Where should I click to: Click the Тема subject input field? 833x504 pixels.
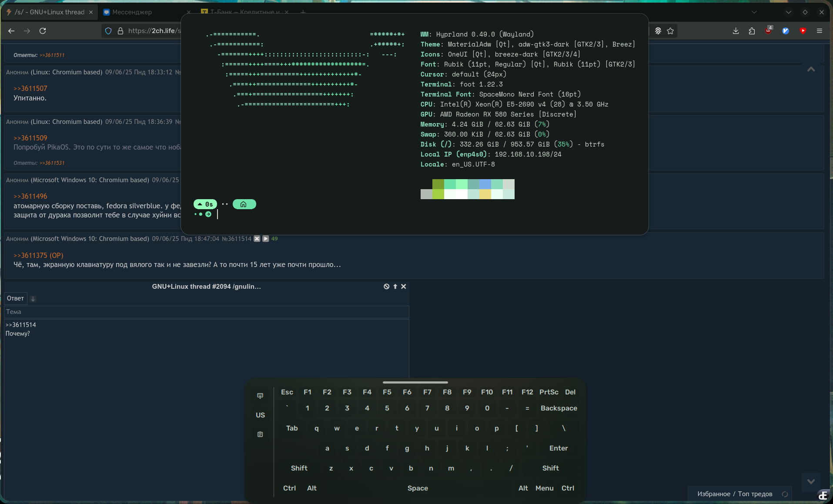[207, 312]
